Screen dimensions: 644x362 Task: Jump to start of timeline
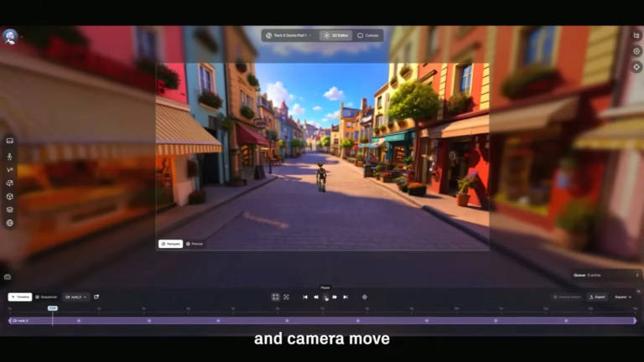pyautogui.click(x=305, y=297)
